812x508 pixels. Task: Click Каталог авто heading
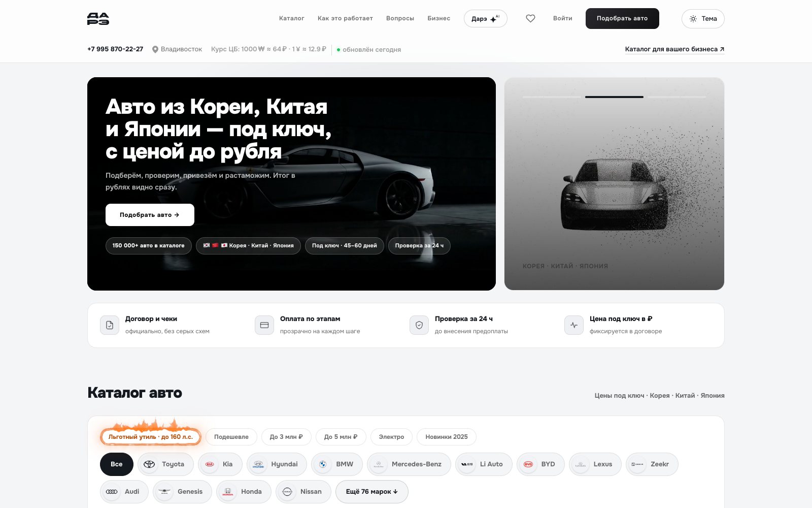[135, 393]
